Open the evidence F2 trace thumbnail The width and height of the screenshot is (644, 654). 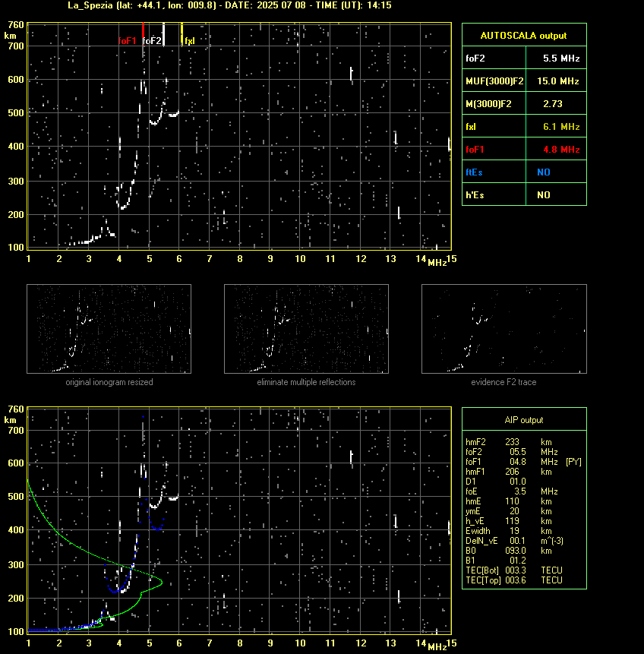coord(504,329)
